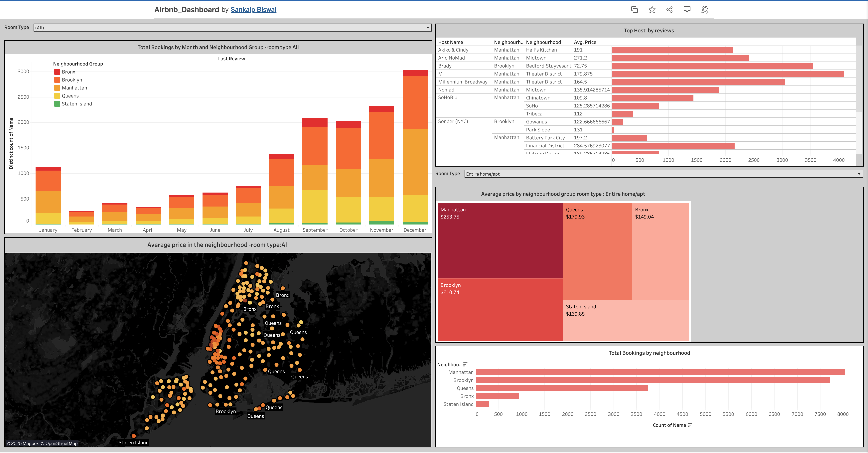Click the Last Review axis title
The image size is (868, 453).
pos(231,59)
